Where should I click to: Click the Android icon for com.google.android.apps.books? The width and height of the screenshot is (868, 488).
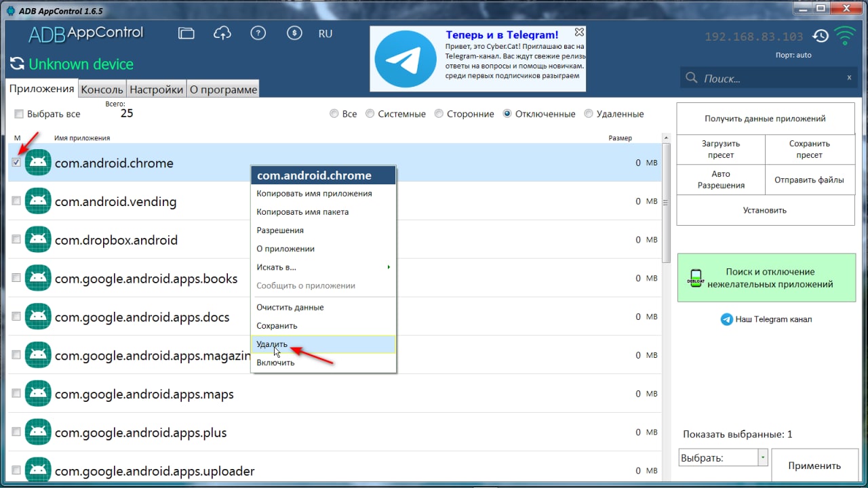coord(39,279)
